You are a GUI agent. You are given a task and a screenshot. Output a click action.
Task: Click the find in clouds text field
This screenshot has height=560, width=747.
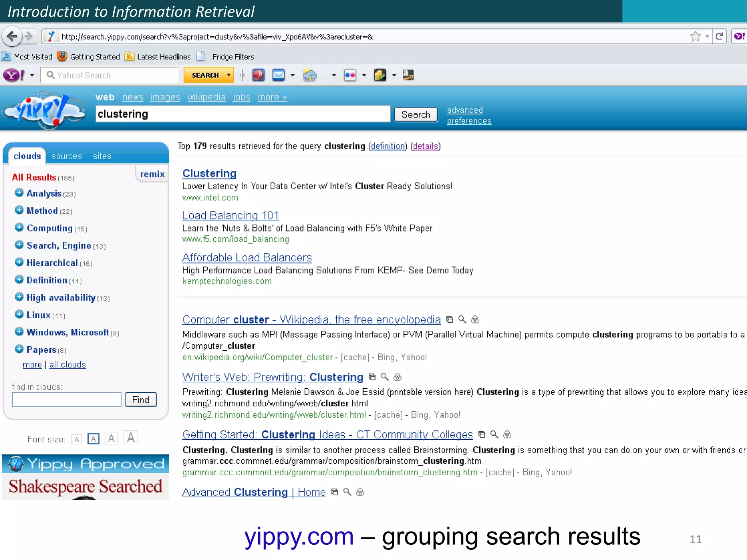[67, 400]
